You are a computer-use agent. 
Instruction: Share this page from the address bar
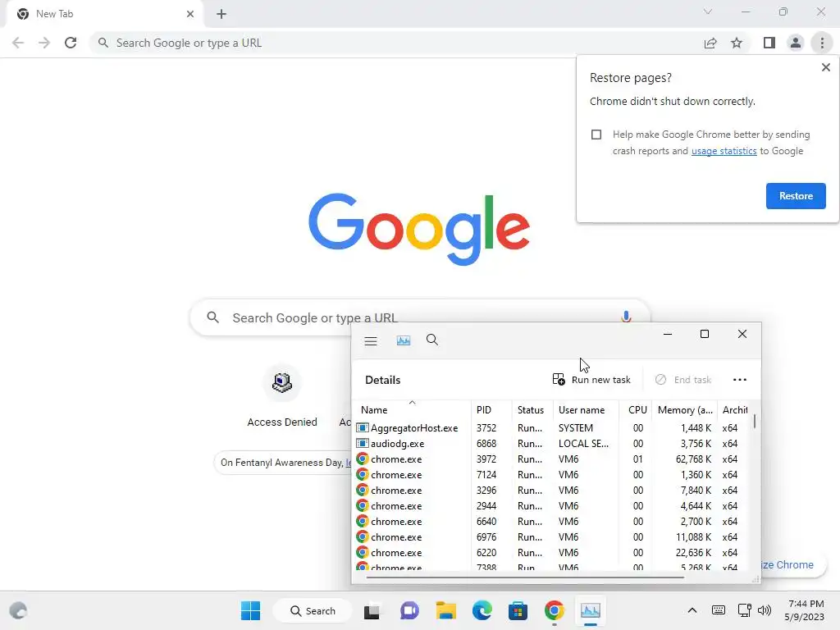[710, 43]
